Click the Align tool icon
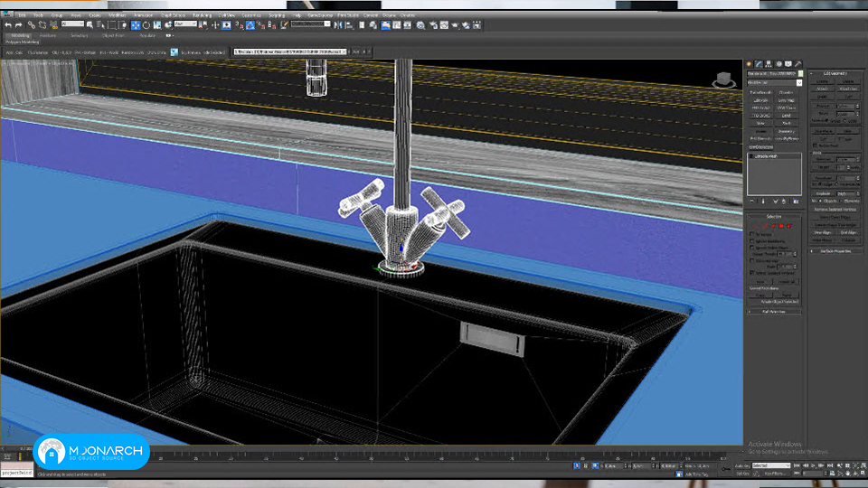The width and height of the screenshot is (868, 488). 349,25
